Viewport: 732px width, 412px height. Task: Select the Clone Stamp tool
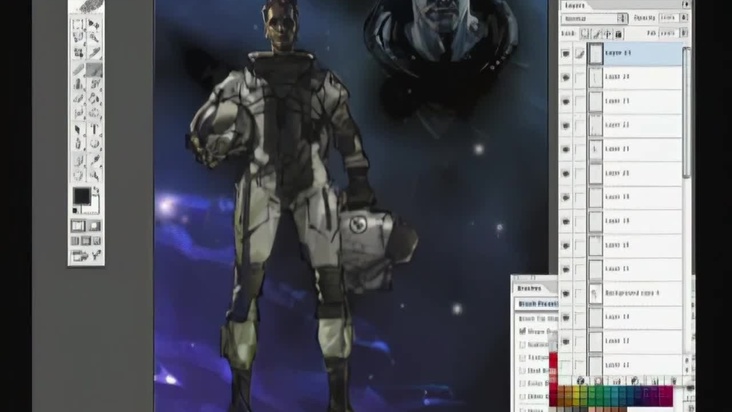point(78,84)
